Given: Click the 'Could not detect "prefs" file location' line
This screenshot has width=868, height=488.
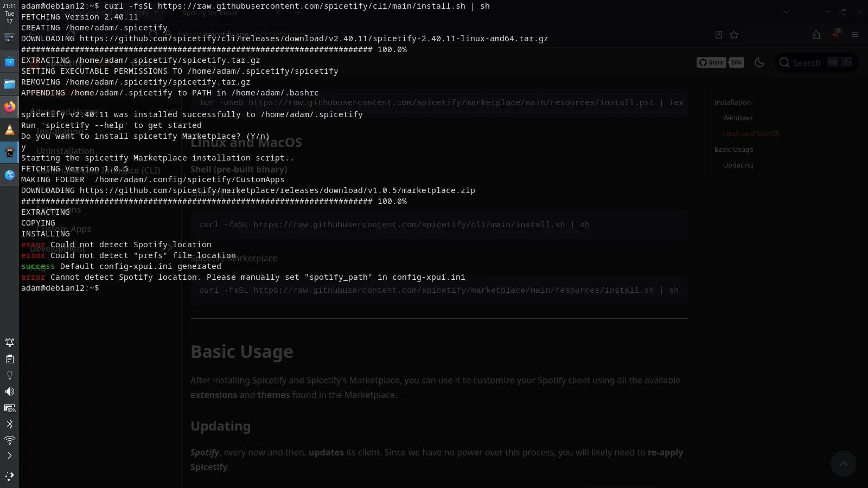Looking at the screenshot, I should (129, 255).
